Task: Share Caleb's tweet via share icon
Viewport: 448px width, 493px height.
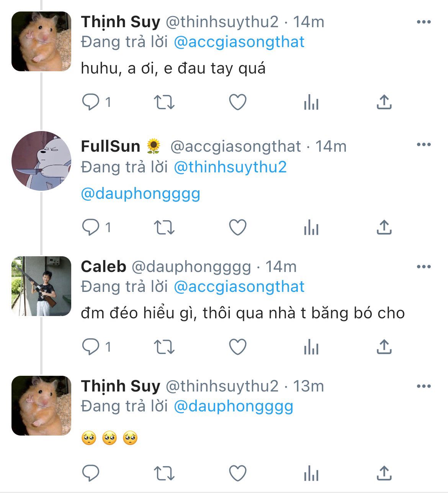Action: click(x=384, y=347)
